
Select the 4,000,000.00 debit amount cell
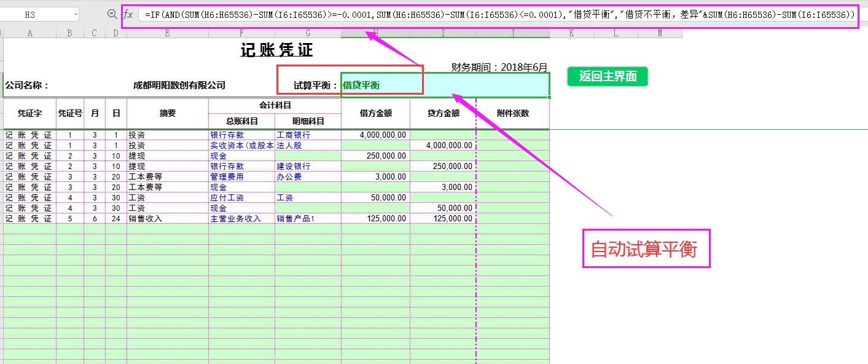coord(381,135)
